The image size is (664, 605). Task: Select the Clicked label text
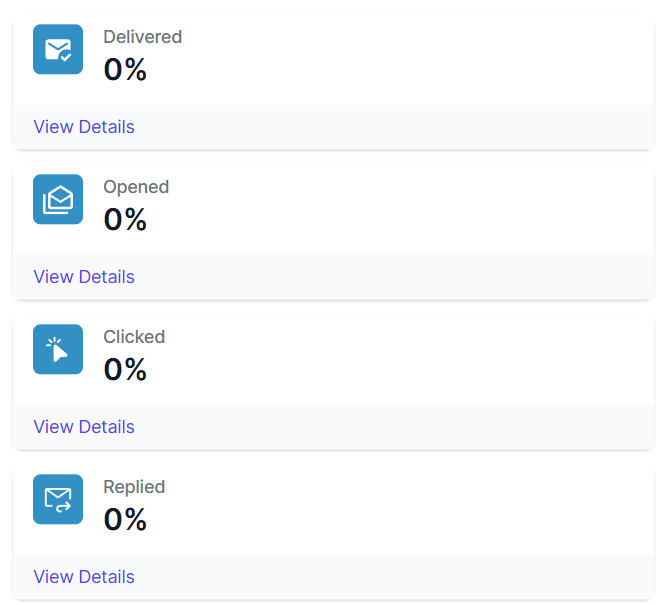pyautogui.click(x=134, y=337)
